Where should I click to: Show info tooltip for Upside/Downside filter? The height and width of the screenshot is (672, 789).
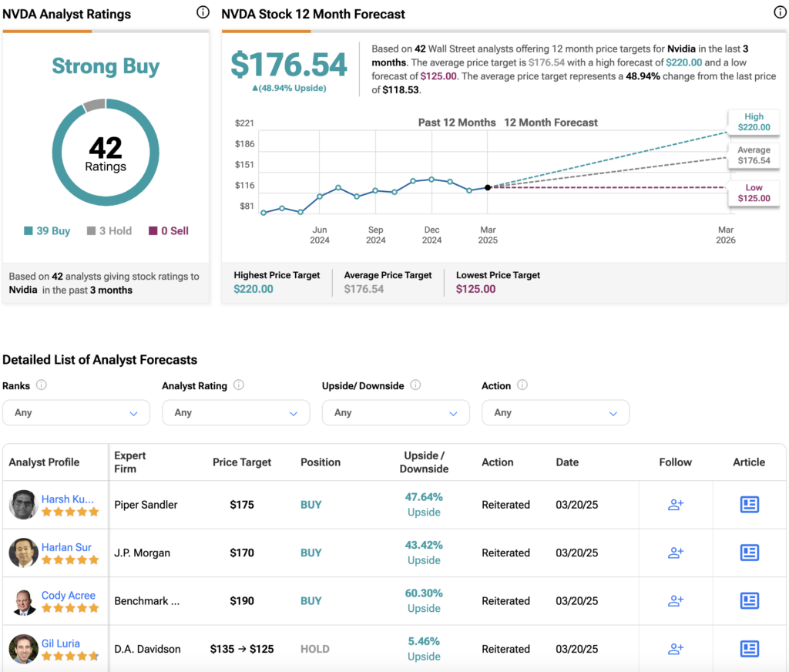[x=415, y=385]
